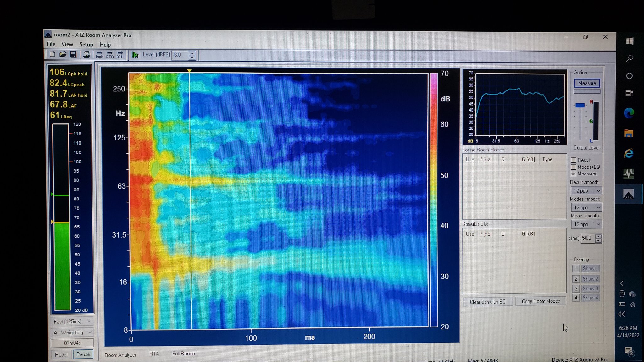Decrease Level (dBFS) with down arrow
Image resolution: width=644 pixels, height=362 pixels.
192,58
